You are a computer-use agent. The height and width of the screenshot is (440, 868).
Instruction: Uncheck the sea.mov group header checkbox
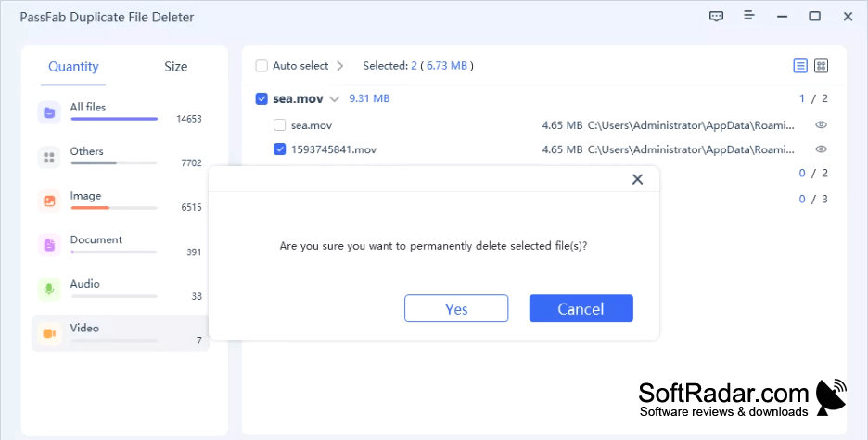click(x=262, y=99)
